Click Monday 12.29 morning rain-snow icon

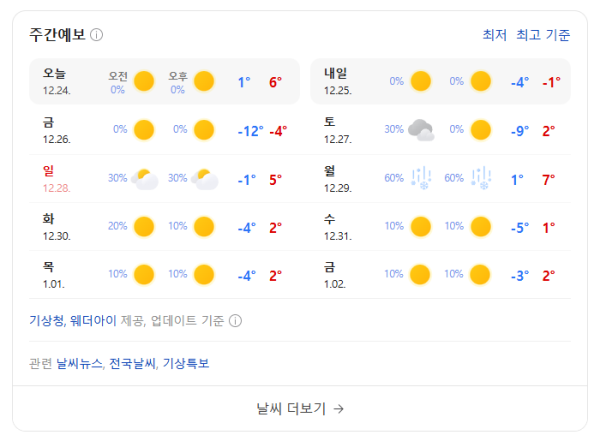coord(421,179)
